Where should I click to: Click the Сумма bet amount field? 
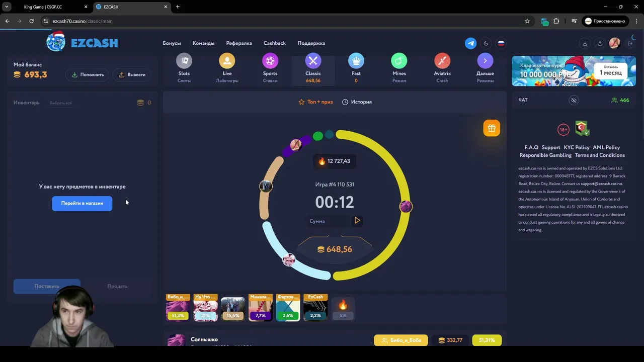point(329,221)
